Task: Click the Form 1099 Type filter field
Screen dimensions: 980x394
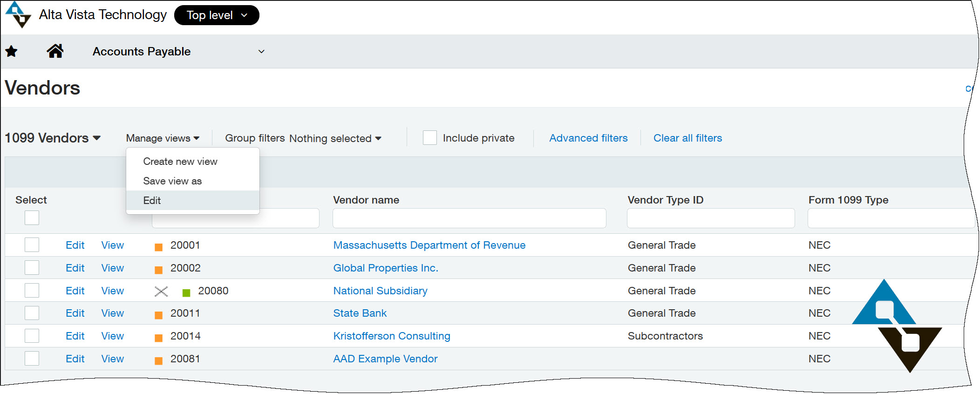Action: [x=891, y=218]
